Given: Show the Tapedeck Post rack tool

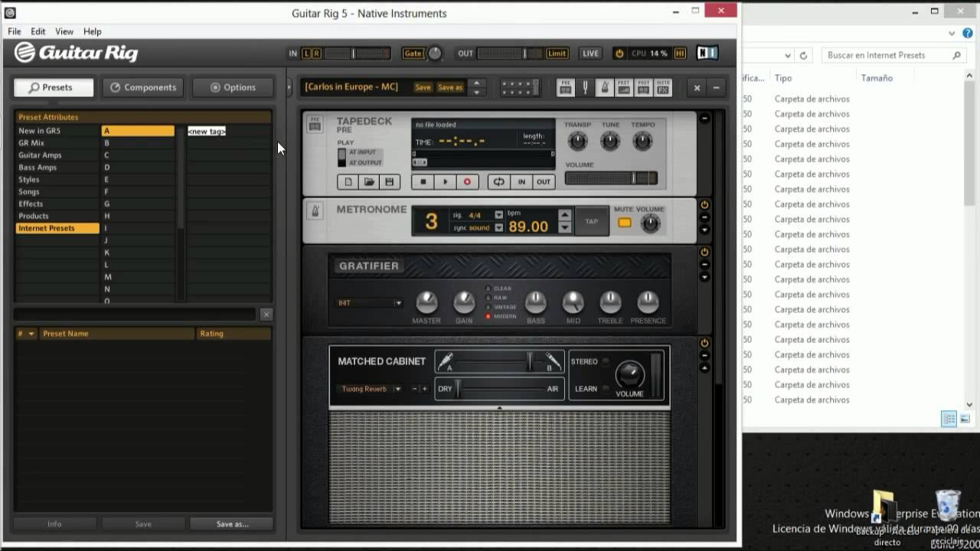Looking at the screenshot, I should coord(644,87).
